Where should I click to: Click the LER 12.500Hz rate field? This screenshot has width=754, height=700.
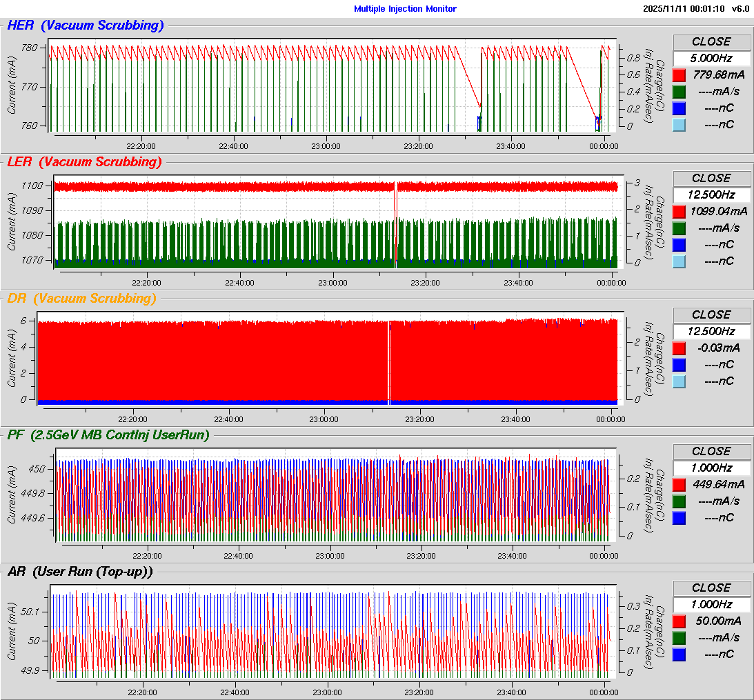coord(711,195)
